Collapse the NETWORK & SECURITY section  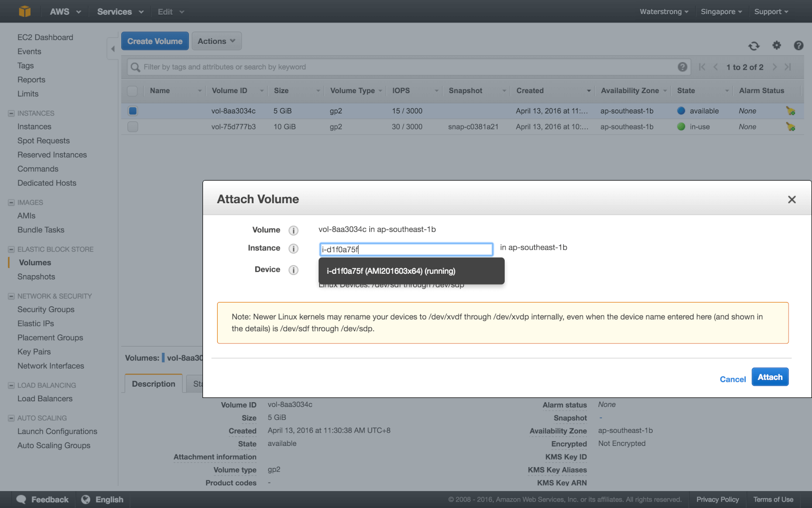[x=11, y=296]
